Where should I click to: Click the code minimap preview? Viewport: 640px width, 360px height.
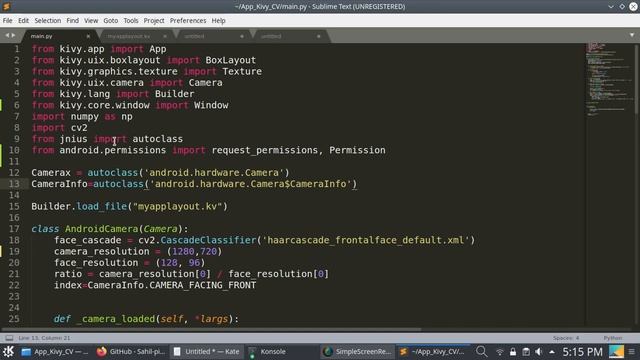610,80
